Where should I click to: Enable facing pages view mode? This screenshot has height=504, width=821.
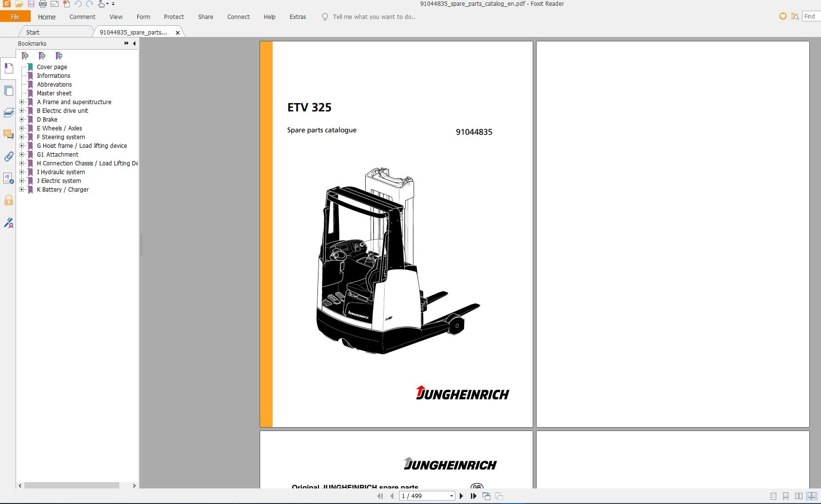click(x=799, y=496)
